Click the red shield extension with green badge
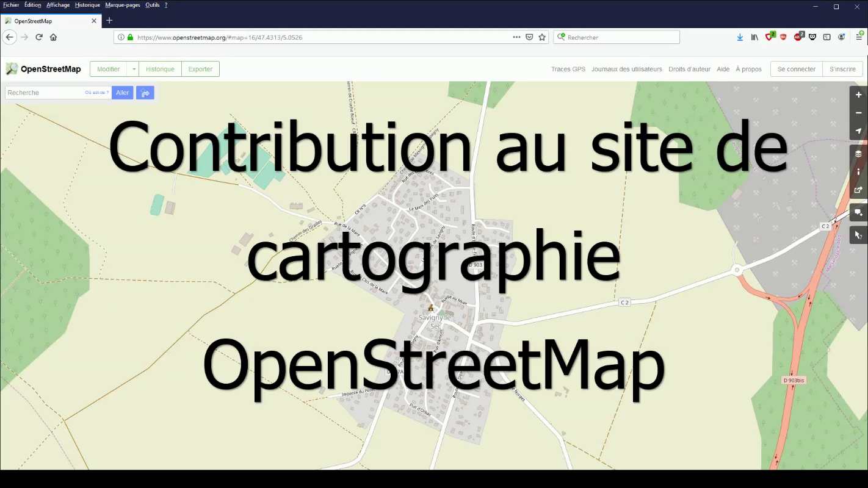The width and height of the screenshot is (868, 488). click(770, 37)
